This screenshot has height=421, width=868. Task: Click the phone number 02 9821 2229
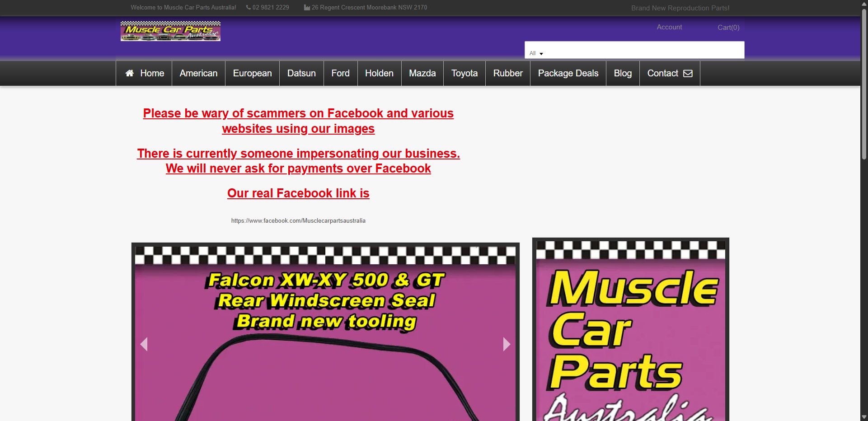(x=271, y=7)
